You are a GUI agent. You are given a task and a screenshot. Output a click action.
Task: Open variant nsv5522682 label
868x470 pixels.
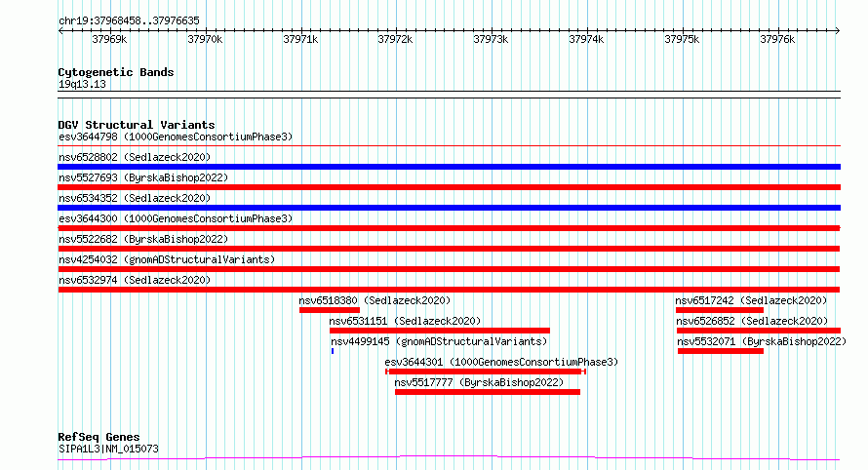tap(143, 239)
